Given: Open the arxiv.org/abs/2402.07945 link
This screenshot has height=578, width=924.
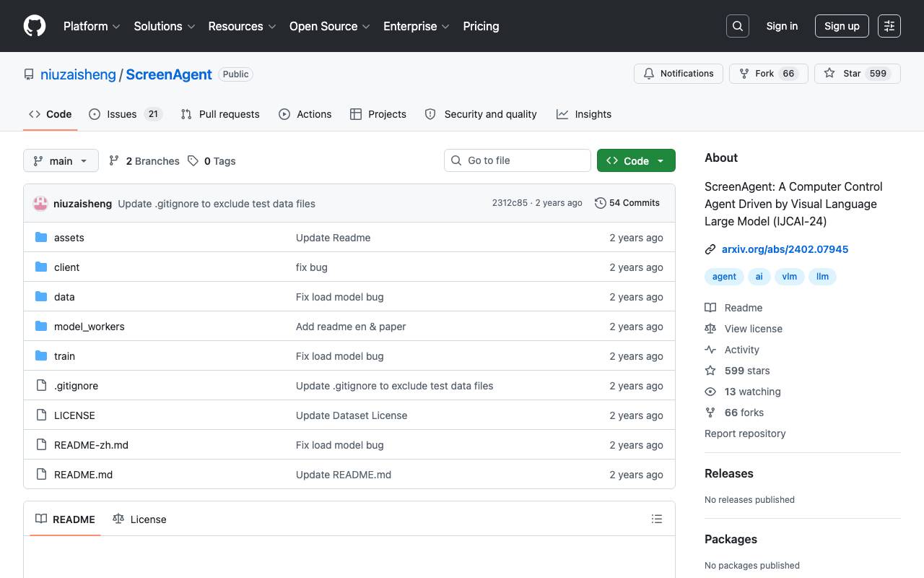Looking at the screenshot, I should point(785,249).
